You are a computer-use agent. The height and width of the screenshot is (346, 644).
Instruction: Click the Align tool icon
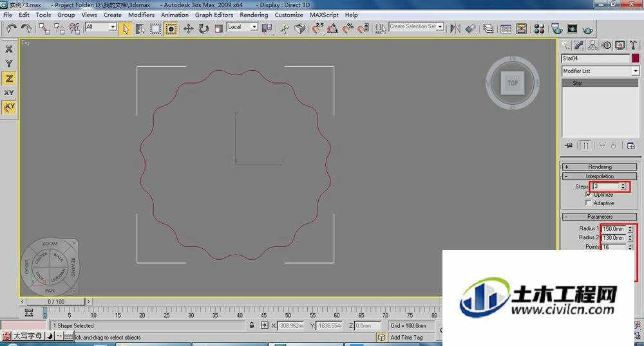470,29
